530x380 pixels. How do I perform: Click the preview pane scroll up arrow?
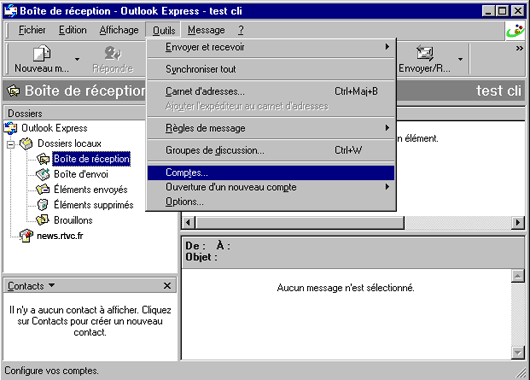[x=517, y=276]
